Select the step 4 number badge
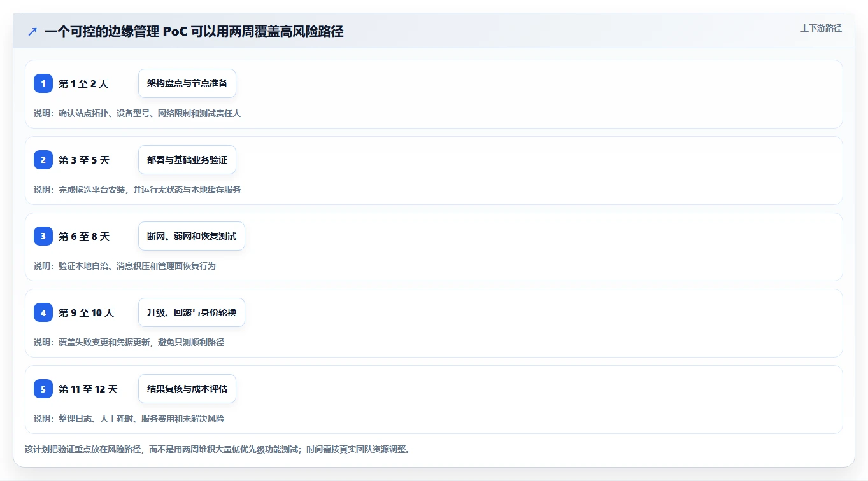868x481 pixels. pos(43,312)
